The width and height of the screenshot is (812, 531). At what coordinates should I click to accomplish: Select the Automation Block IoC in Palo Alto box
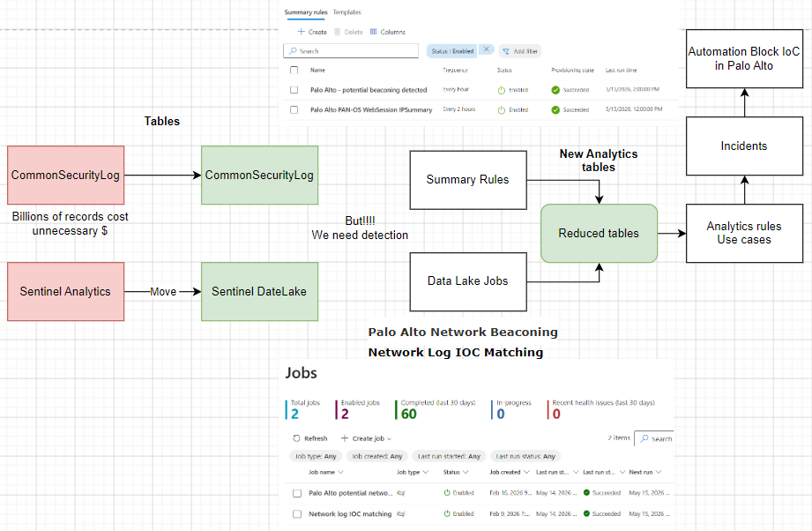coord(745,58)
